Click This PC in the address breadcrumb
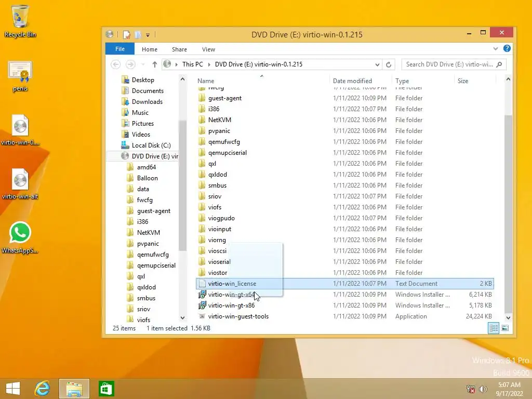This screenshot has height=399, width=532. pos(192,64)
